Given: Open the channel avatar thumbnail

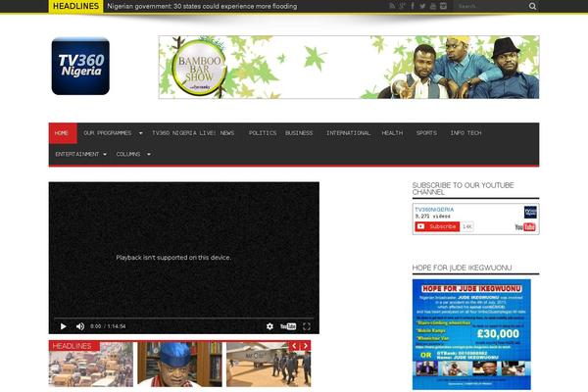Looking at the screenshot, I should pyautogui.click(x=530, y=212).
